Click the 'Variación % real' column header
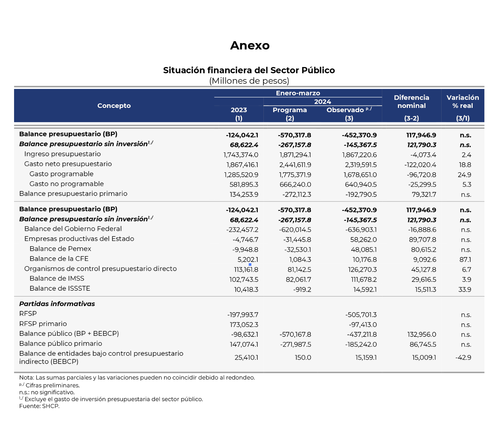This screenshot has width=504, height=446. coord(463,102)
